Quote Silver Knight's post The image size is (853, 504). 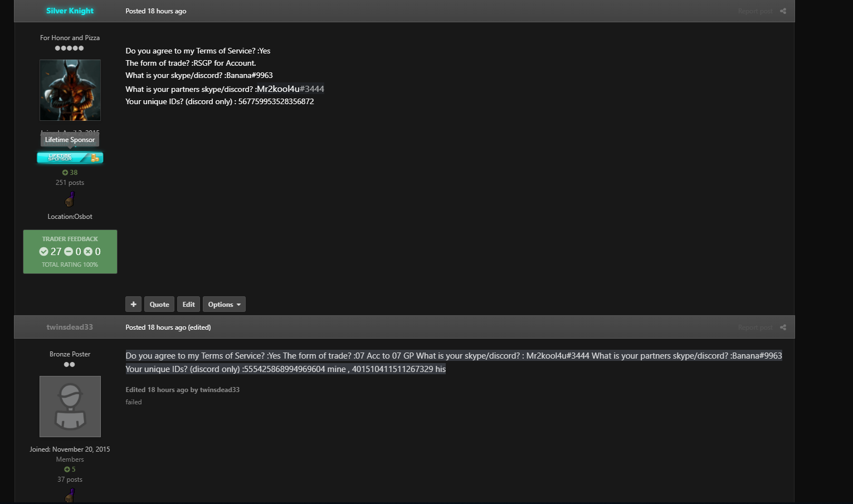[159, 304]
